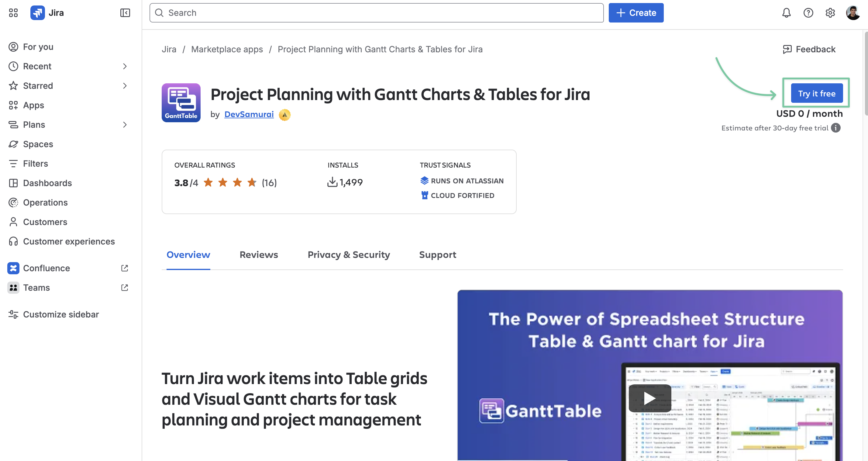Switch to the Reviews tab
Viewport: 868px width, 461px height.
click(258, 255)
